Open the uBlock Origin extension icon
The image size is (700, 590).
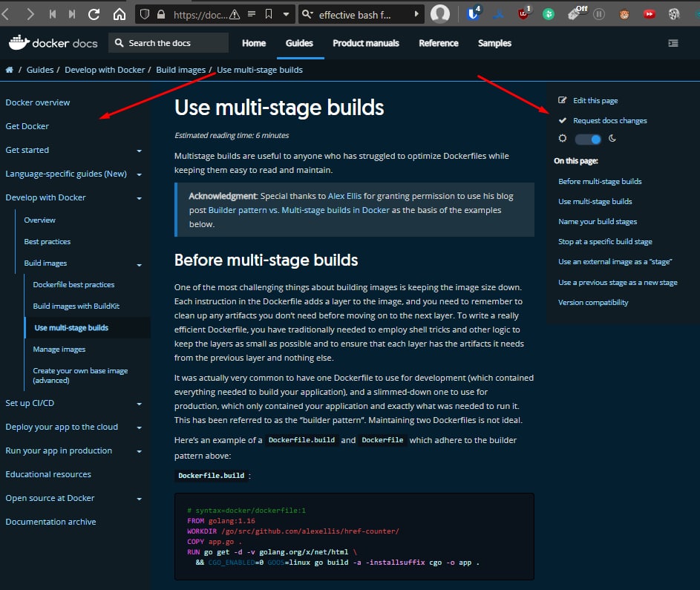[523, 14]
